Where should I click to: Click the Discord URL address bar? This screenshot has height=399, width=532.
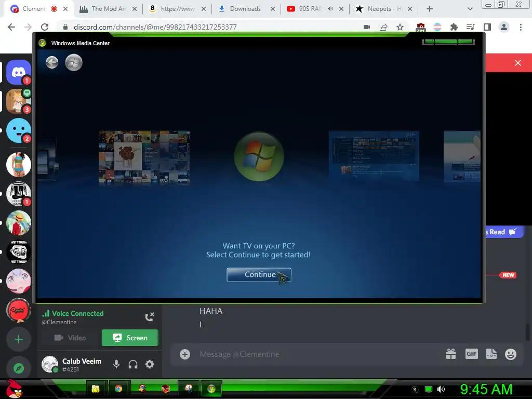(155, 27)
